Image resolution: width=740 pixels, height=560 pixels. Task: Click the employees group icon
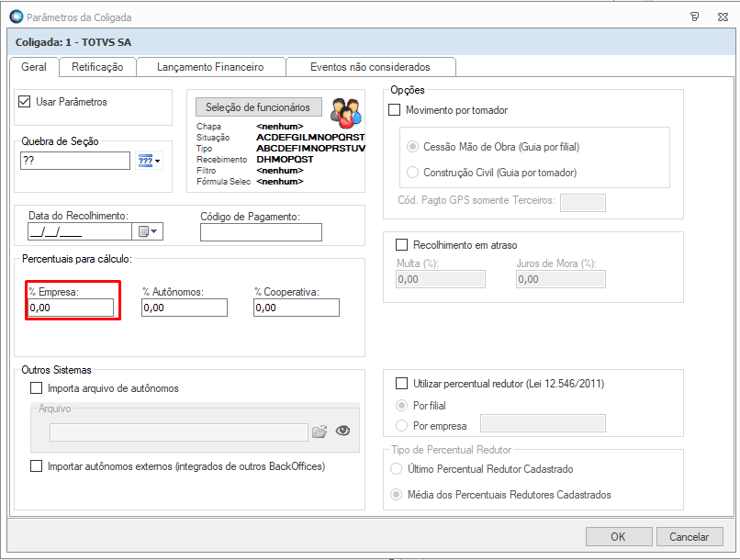346,113
